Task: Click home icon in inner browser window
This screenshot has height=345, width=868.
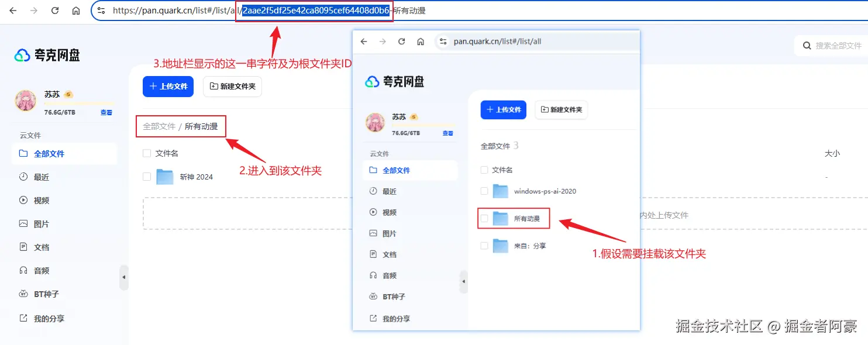Action: pyautogui.click(x=420, y=42)
